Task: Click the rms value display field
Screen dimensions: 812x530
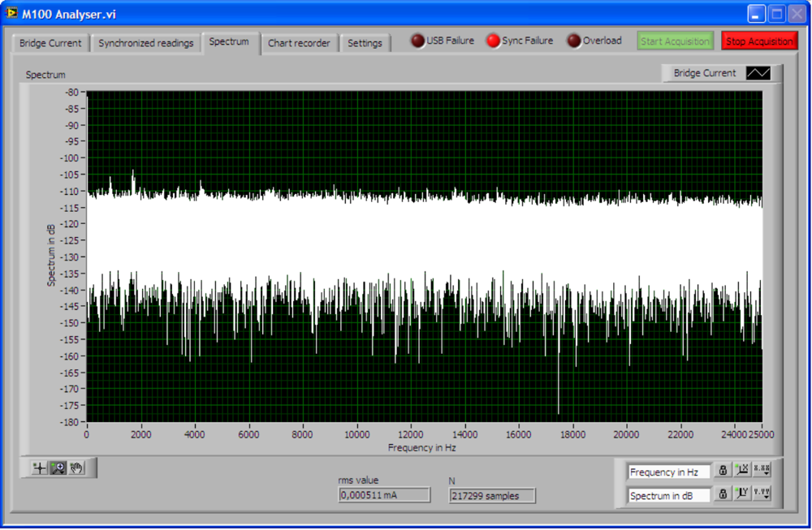Action: tap(384, 495)
